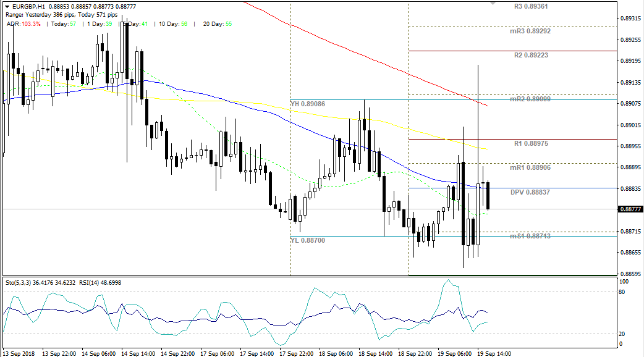Viewport: 644px width, 357px height.
Task: Click the 0.89315 price scale value
Action: click(x=631, y=19)
